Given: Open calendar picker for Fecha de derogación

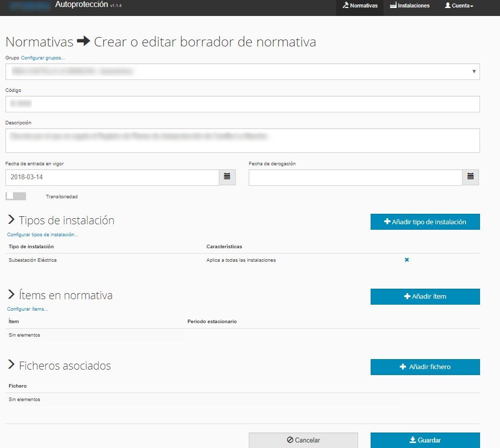Looking at the screenshot, I should (470, 177).
